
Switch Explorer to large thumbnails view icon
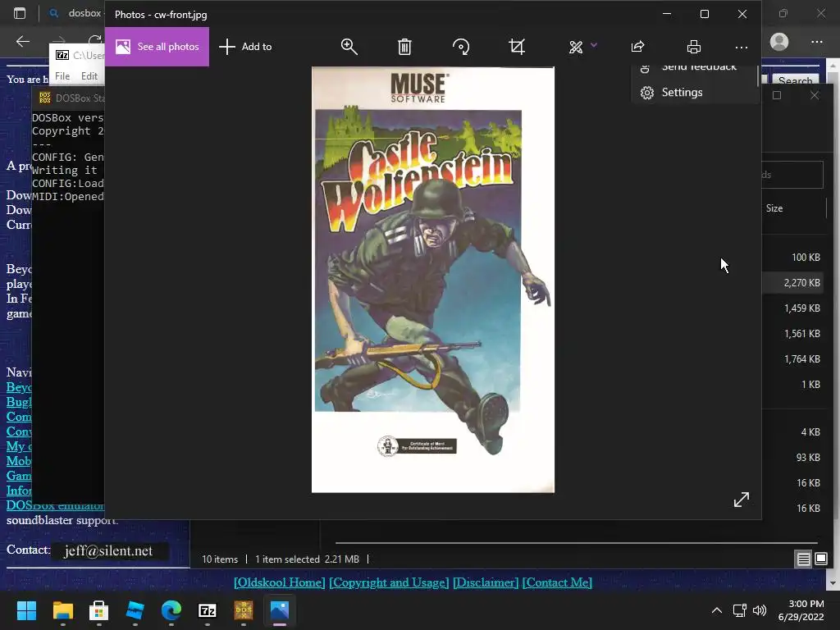point(820,559)
